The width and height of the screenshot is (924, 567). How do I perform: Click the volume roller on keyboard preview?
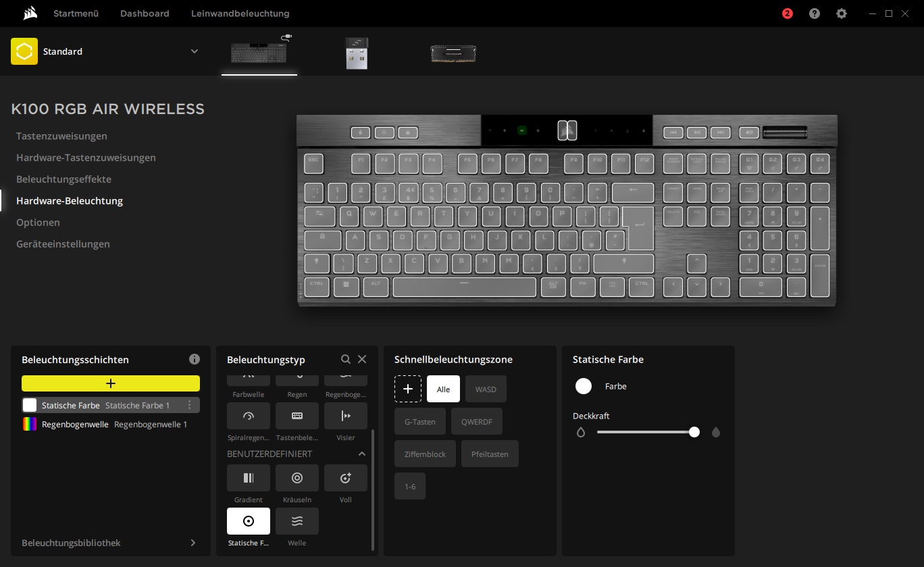coord(784,132)
